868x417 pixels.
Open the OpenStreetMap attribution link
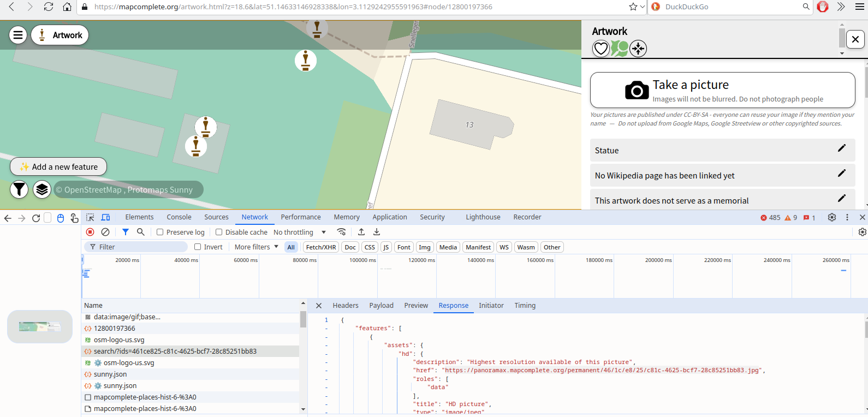(x=93, y=190)
